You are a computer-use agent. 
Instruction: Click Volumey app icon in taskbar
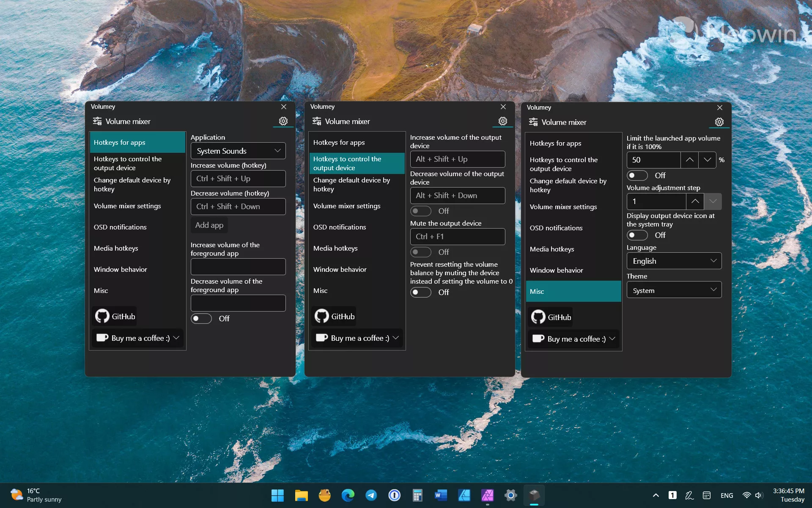534,495
